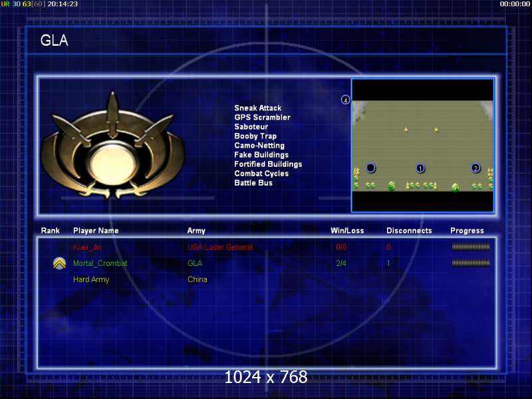Click the GLA army cell for Mortal_Crombat
532x399 pixels.
(x=195, y=263)
